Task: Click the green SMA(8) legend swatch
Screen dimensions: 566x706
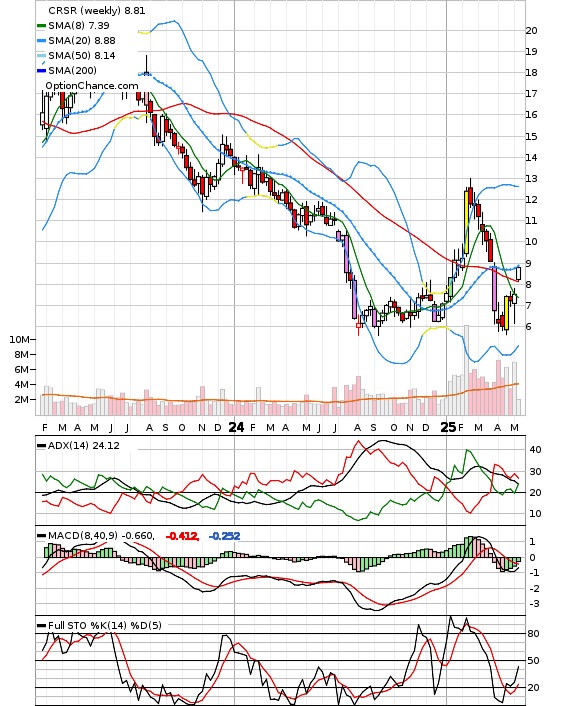Action: 41,26
